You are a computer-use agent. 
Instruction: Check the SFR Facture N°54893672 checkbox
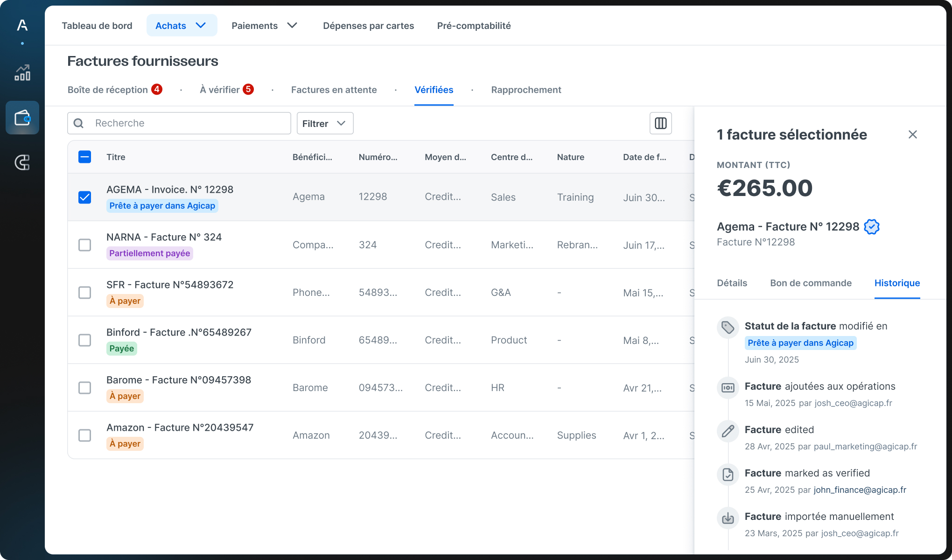point(84,293)
